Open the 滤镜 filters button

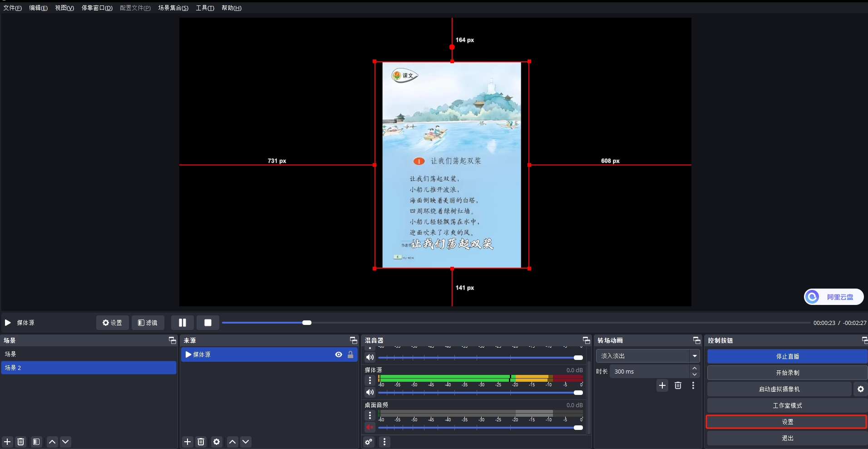148,323
